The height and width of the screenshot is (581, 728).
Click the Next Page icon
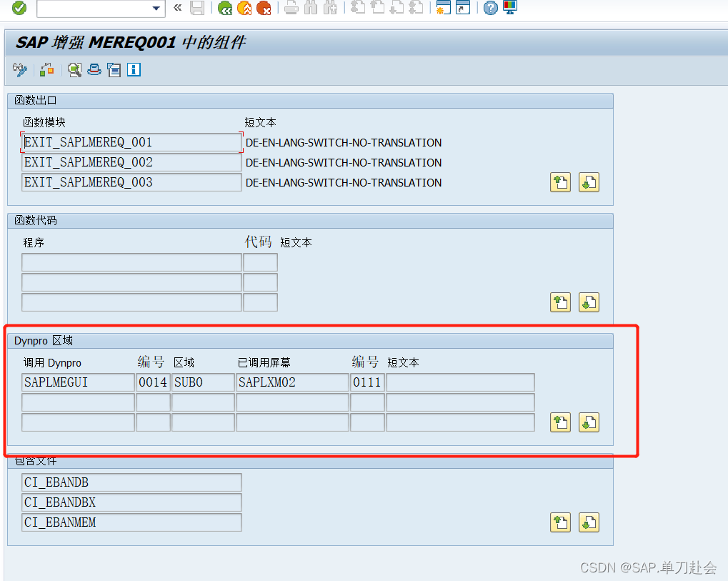coord(397,7)
